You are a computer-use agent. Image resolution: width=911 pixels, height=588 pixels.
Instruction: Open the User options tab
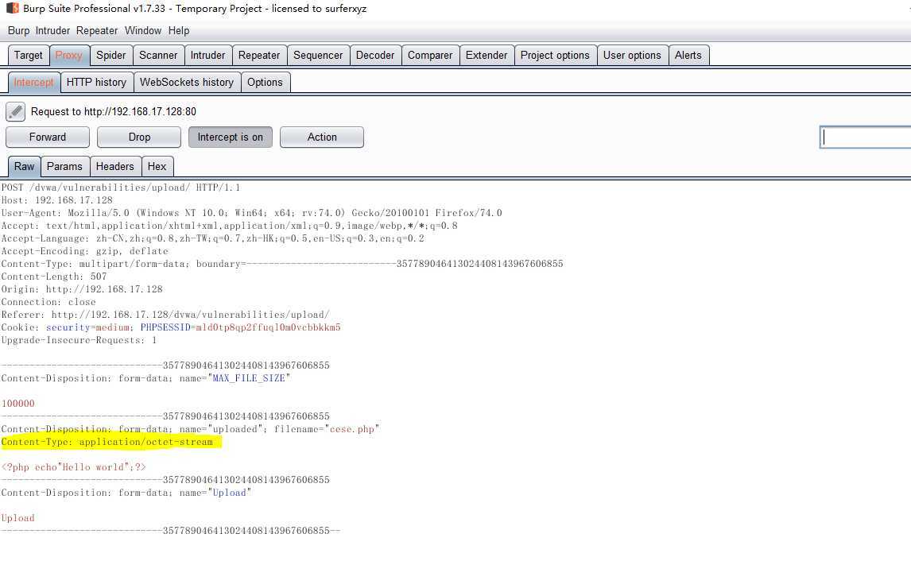632,55
